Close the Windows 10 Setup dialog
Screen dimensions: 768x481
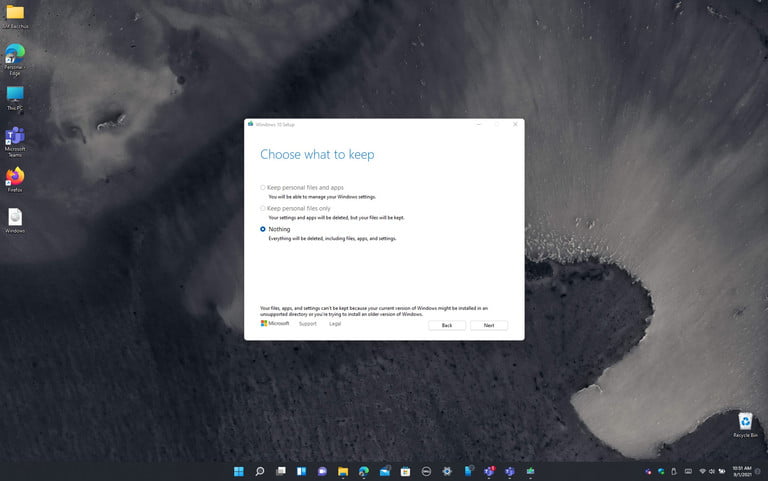(515, 124)
